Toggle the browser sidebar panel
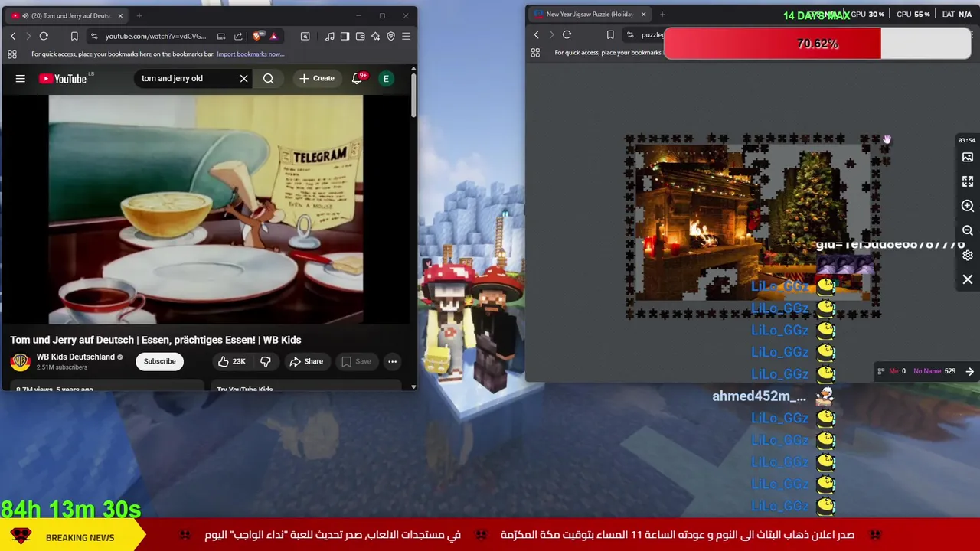 345,36
